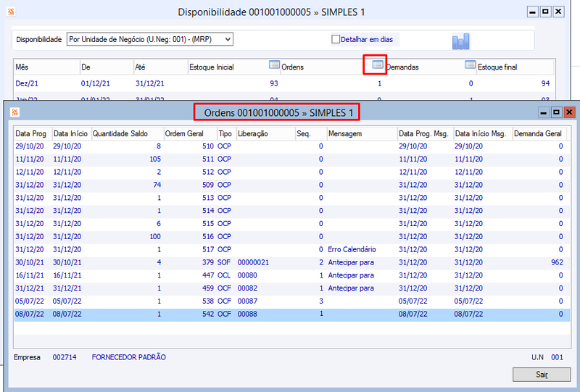Click the Mensagem column header
The height and width of the screenshot is (392, 580).
pyautogui.click(x=362, y=133)
